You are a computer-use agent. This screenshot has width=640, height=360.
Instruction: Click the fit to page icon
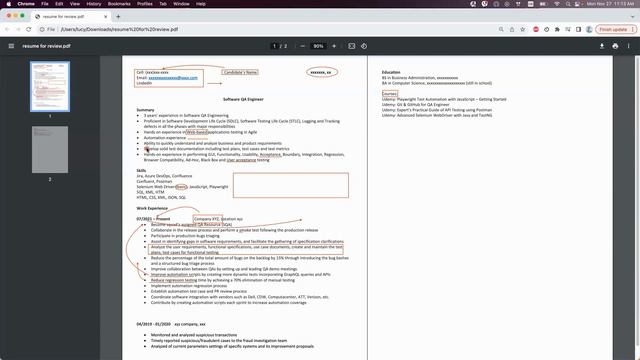tap(351, 46)
